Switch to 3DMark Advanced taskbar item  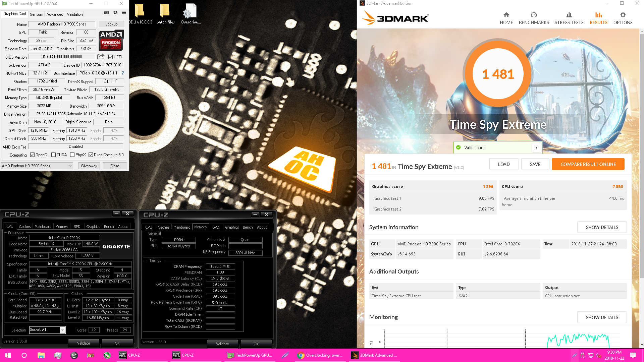374,355
